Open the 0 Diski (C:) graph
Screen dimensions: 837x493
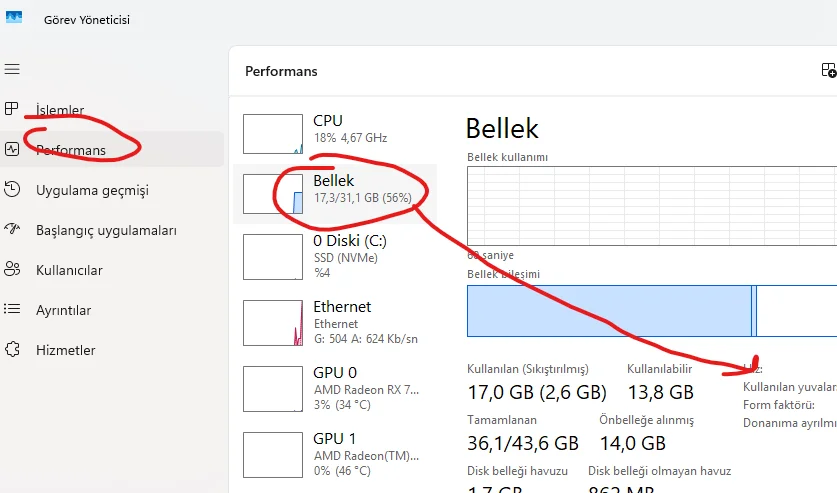[x=273, y=255]
